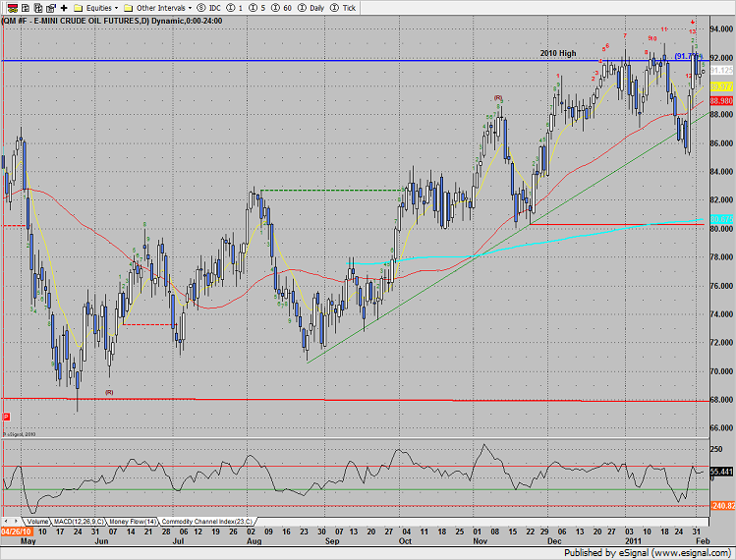Click the '2010 High' line label
This screenshot has height=560, width=736.
click(x=557, y=53)
